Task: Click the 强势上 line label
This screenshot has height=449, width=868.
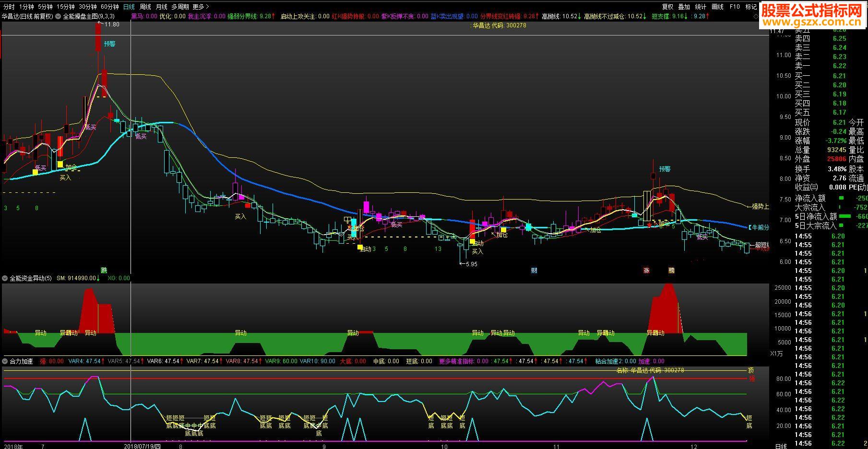Action: [759, 207]
